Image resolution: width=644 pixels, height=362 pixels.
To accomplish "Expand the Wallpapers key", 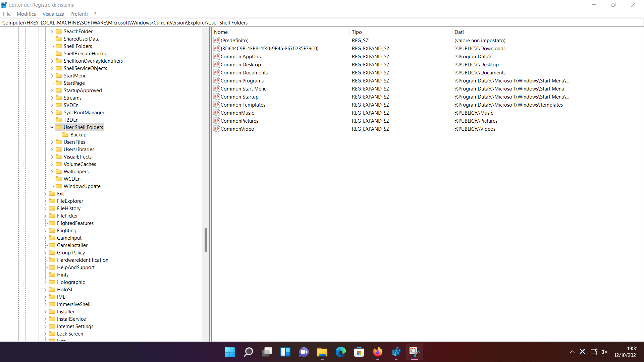I will click(x=52, y=172).
